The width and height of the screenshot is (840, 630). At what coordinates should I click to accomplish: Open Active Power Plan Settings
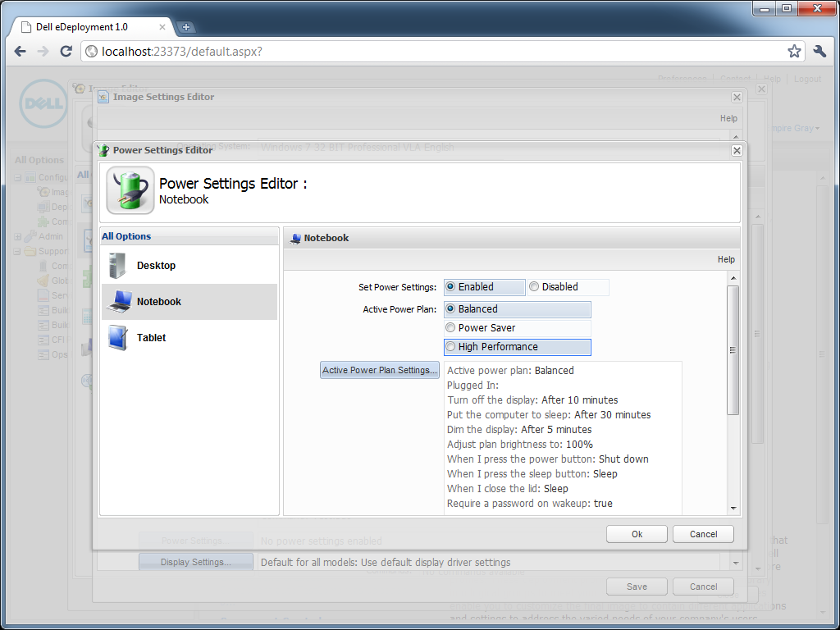coord(379,370)
